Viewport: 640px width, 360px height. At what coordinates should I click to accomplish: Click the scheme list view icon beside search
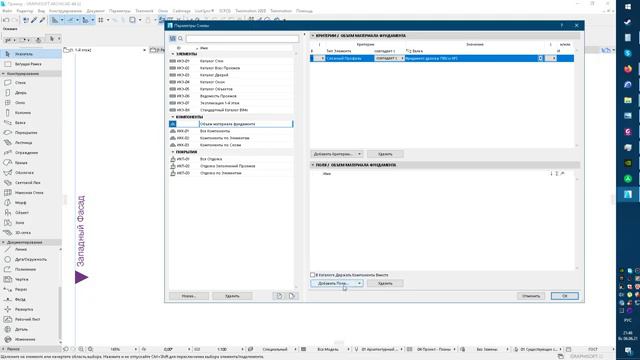pyautogui.click(x=173, y=38)
